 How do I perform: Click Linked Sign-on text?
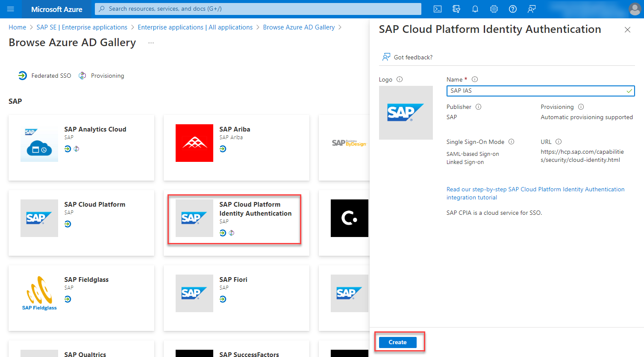coord(465,162)
